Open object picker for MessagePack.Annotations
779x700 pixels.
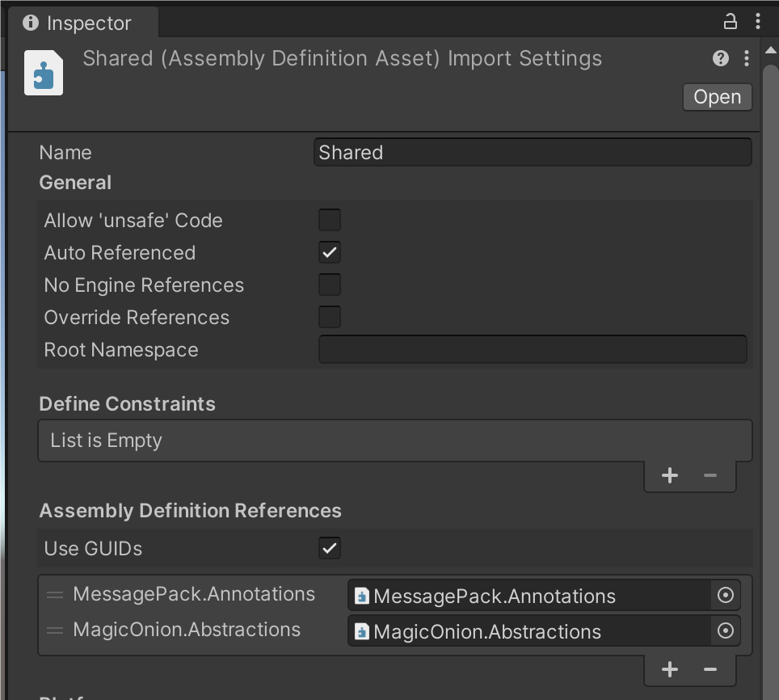pos(725,596)
